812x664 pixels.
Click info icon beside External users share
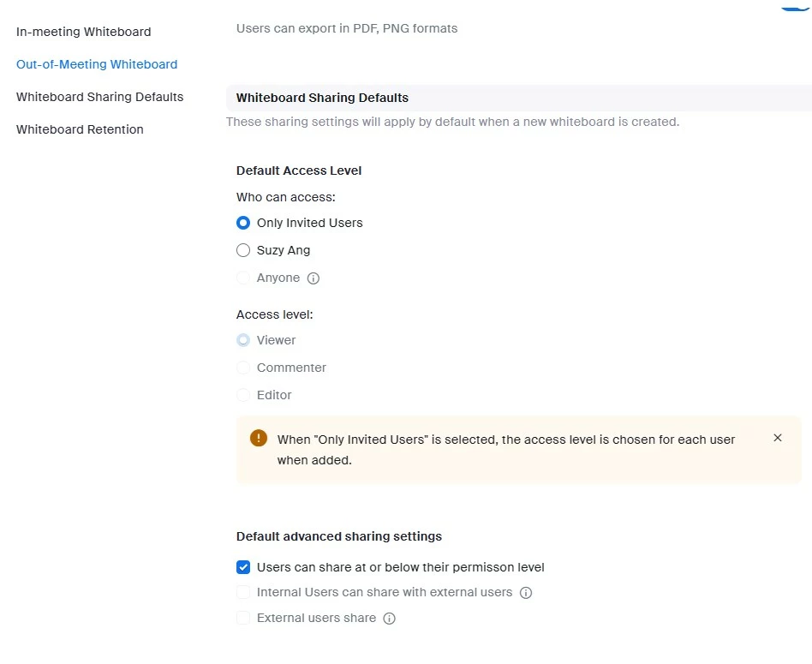coord(389,619)
